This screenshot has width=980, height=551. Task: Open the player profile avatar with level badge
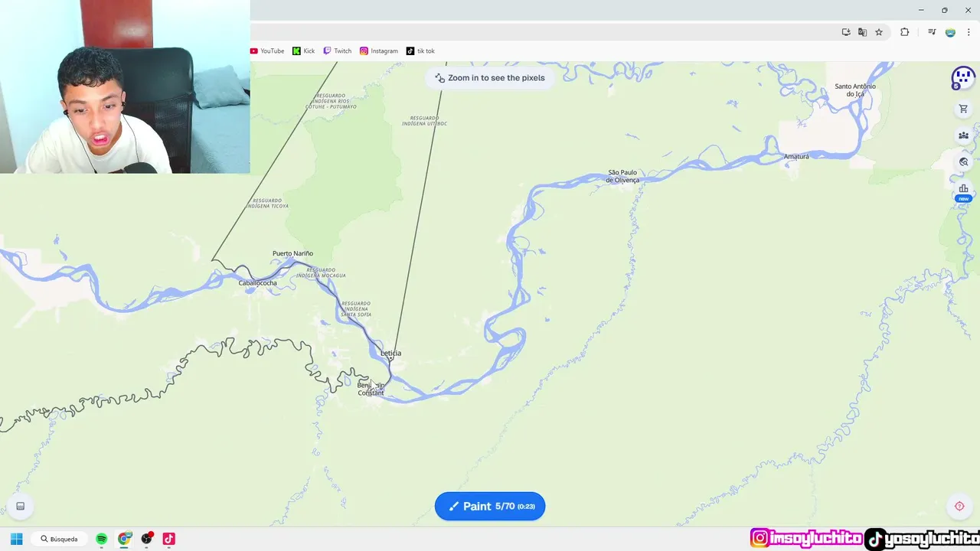click(x=962, y=78)
